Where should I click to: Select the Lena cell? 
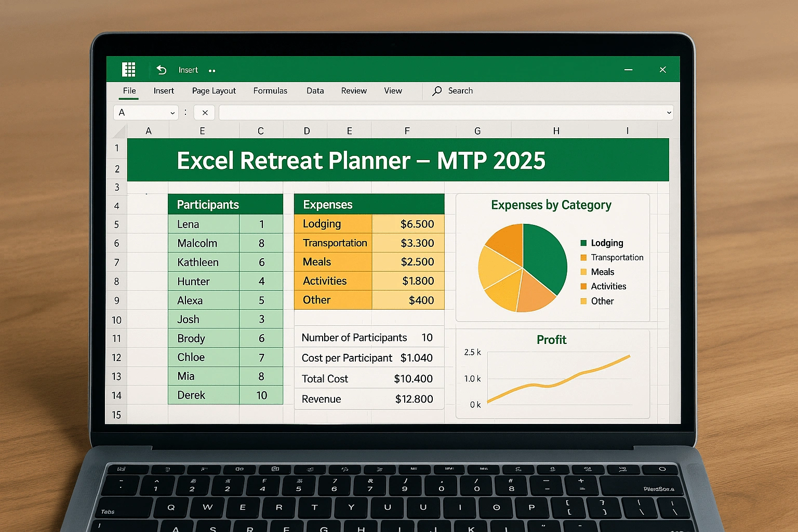[204, 224]
